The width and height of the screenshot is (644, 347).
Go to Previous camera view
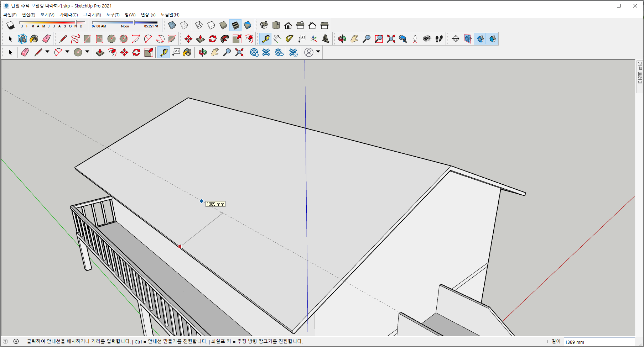click(403, 39)
